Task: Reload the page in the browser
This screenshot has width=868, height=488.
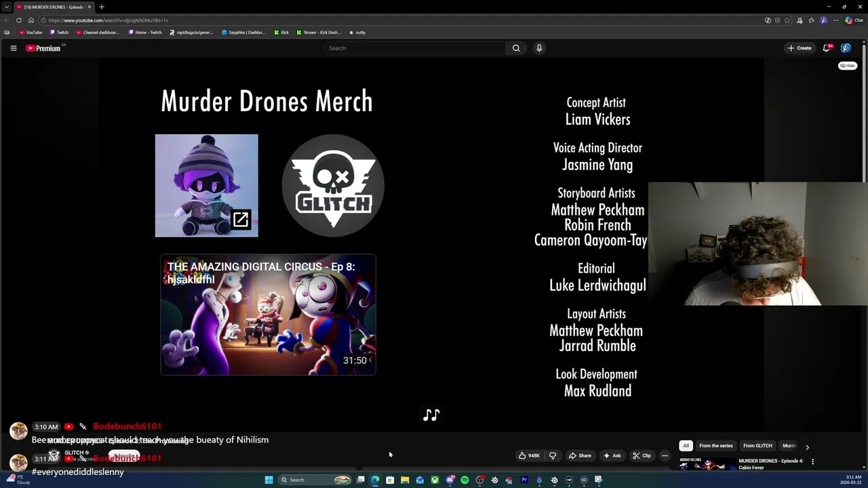Action: tap(19, 20)
